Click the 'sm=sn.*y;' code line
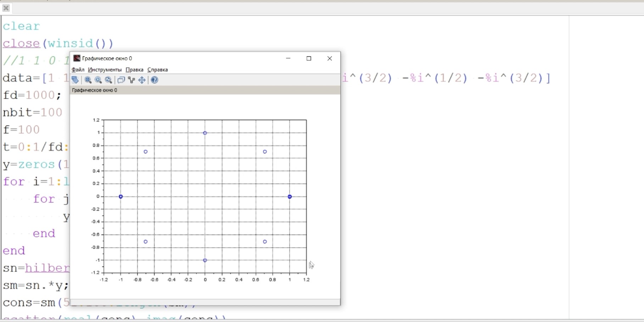 tap(35, 285)
